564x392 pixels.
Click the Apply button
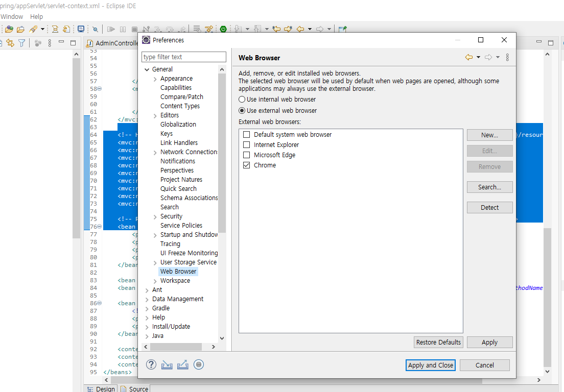489,342
